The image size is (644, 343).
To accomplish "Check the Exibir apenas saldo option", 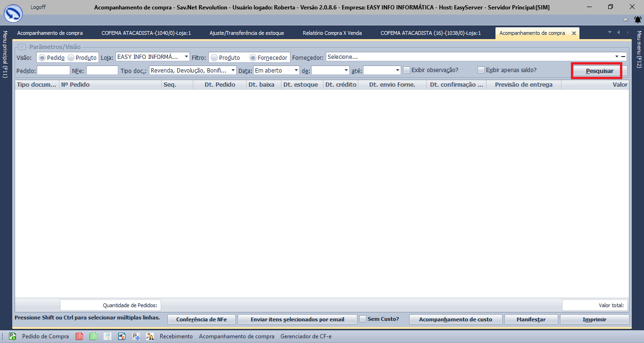I will click(x=481, y=70).
